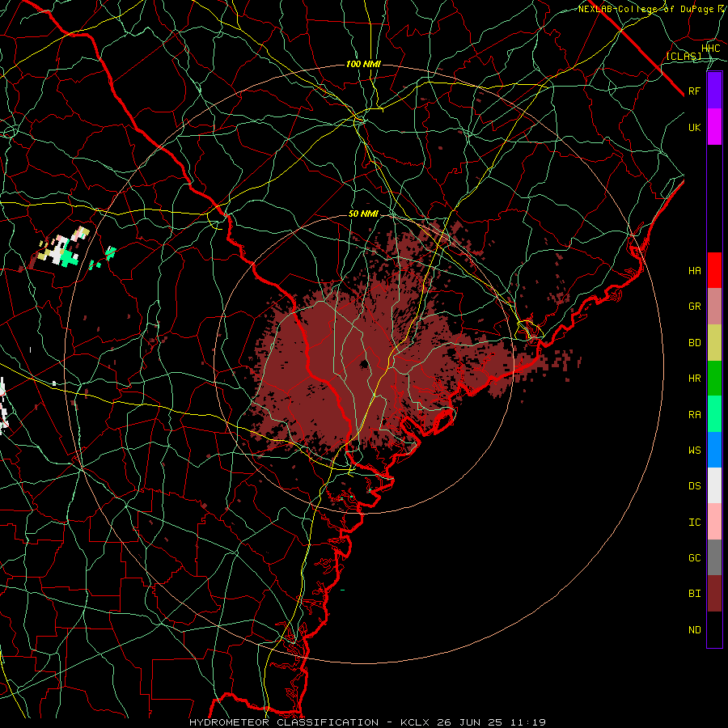Click the ND legend label

pos(695,630)
